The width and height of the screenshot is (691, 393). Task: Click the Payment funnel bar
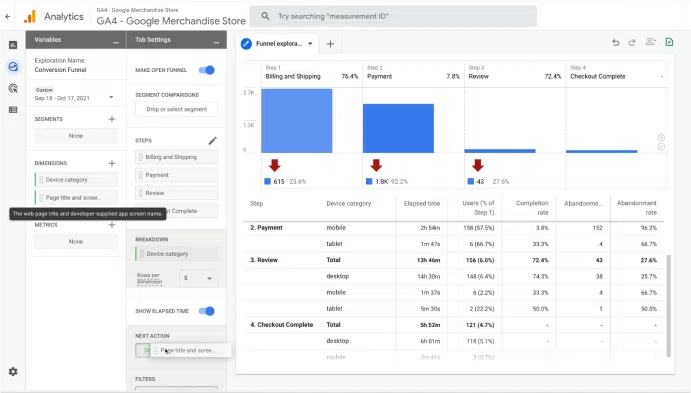[398, 128]
